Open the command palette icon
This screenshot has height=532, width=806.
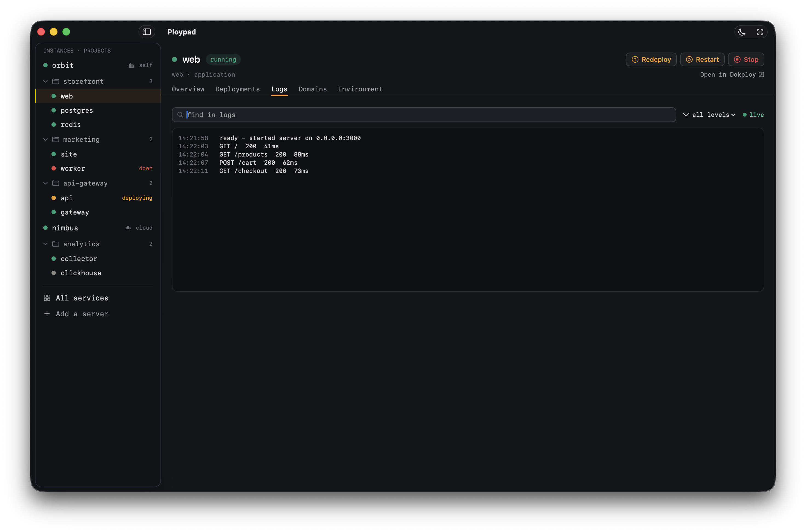pyautogui.click(x=759, y=32)
